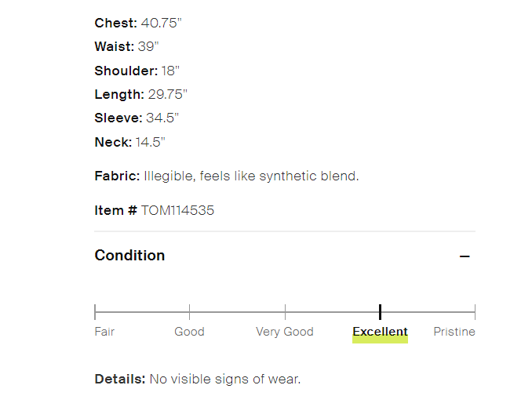Select the Fair label on condition scale

104,332
